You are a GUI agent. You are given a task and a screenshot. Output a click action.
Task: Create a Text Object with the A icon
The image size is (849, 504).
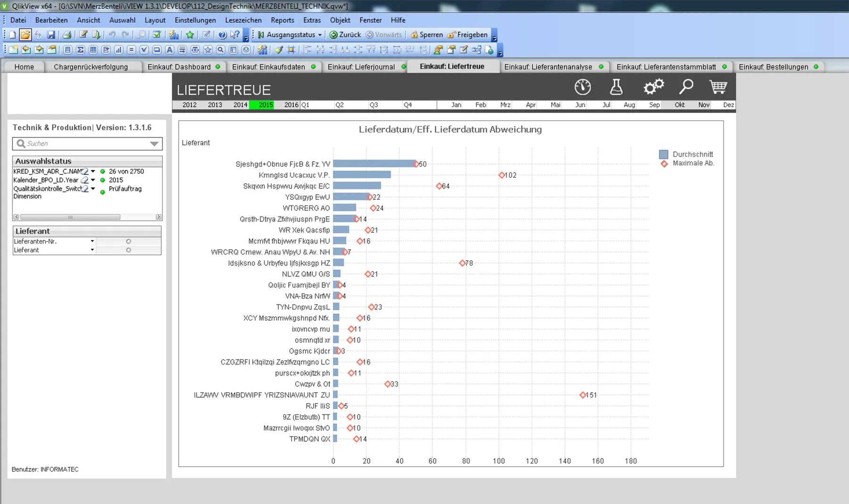[170, 50]
